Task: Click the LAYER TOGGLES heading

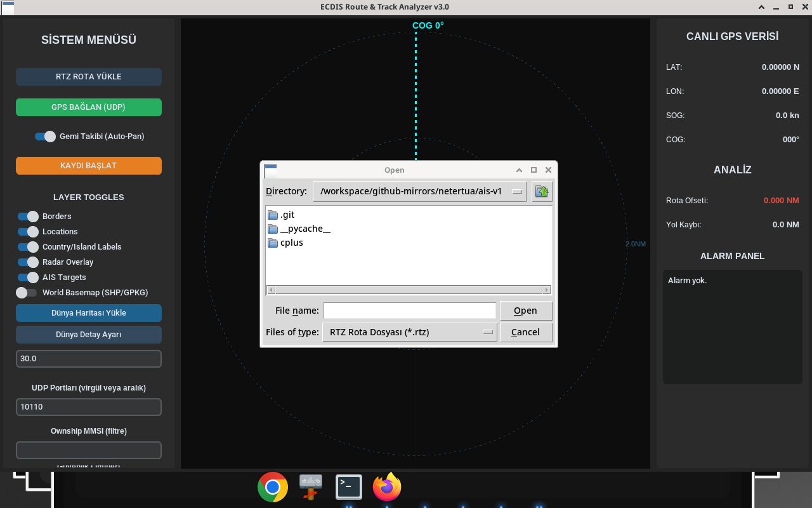Action: [89, 197]
